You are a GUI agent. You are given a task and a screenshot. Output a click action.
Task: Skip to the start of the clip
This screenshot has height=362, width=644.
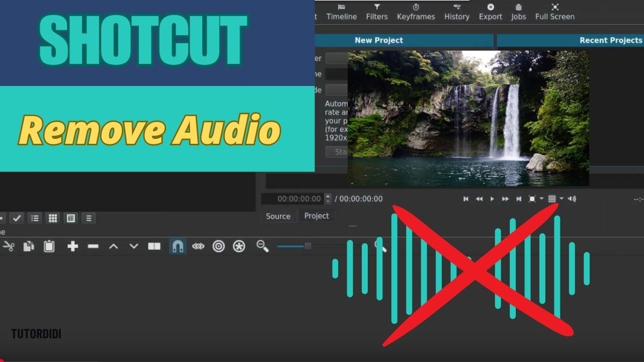tap(466, 199)
